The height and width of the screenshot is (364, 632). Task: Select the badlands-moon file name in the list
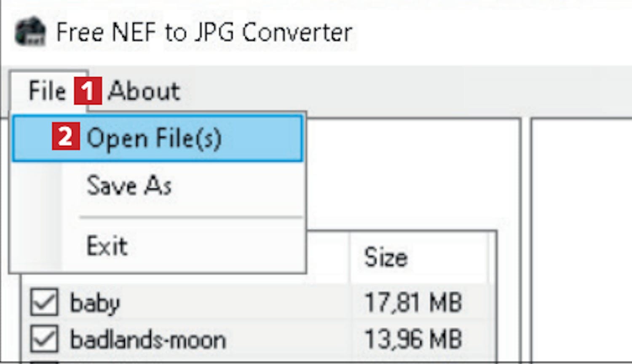point(148,340)
